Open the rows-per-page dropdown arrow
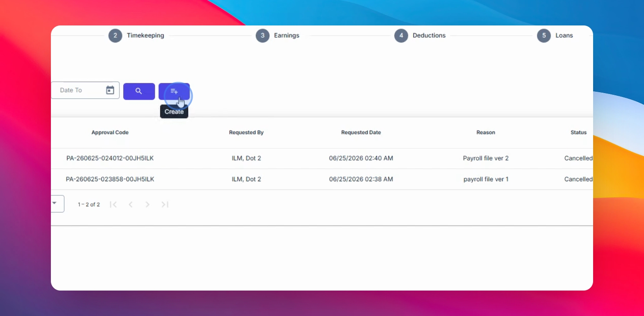Image resolution: width=644 pixels, height=316 pixels. (x=55, y=203)
